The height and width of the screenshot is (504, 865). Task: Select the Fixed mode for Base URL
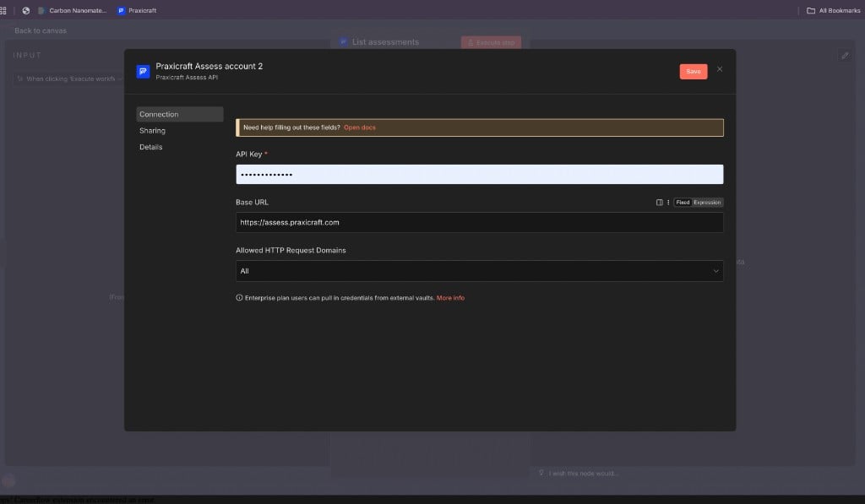(683, 203)
